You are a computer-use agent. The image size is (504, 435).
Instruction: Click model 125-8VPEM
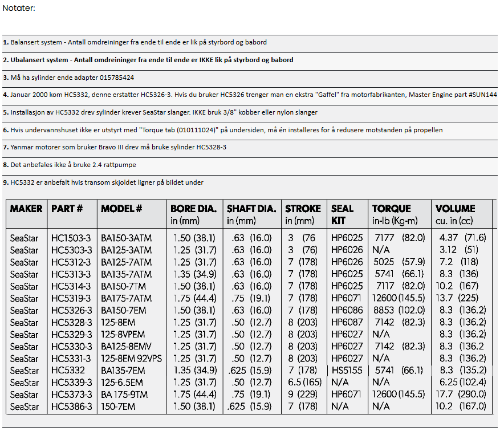tap(123, 335)
